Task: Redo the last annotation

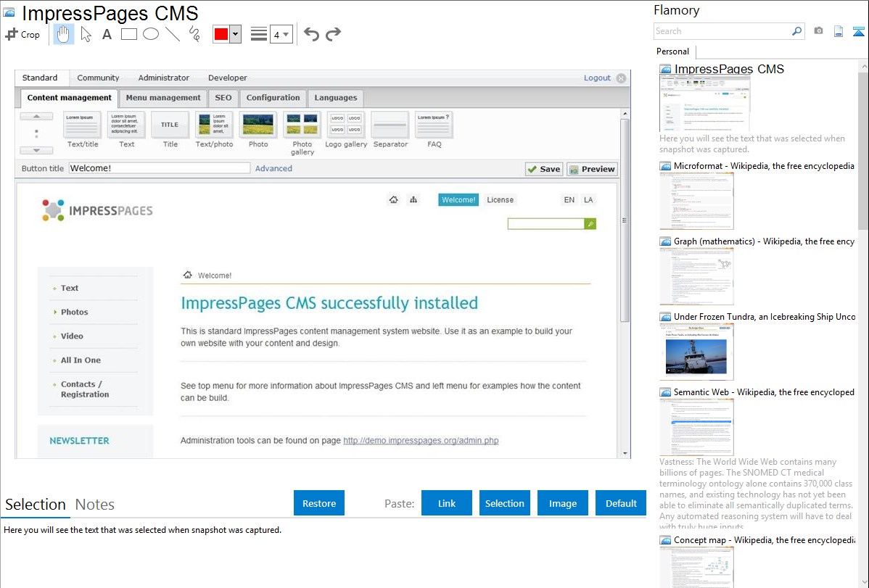Action: pyautogui.click(x=333, y=34)
